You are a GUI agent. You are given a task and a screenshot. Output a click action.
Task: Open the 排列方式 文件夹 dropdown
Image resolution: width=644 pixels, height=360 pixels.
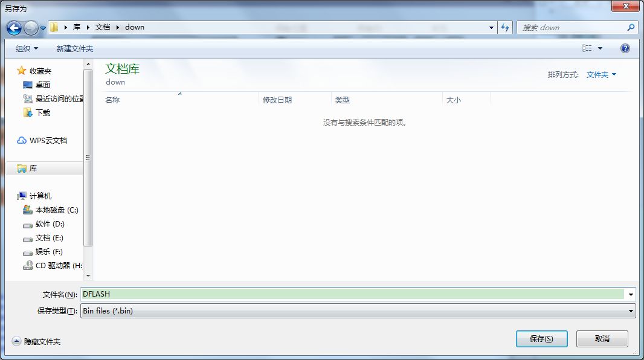coord(601,75)
